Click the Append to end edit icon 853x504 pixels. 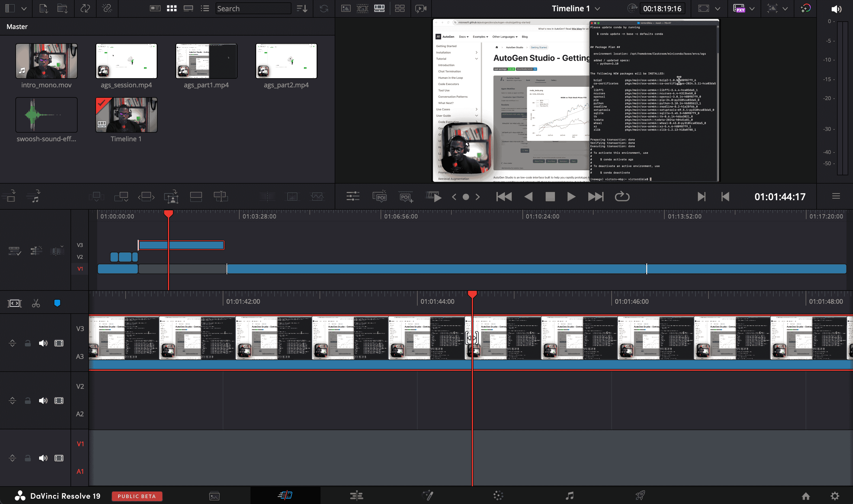[x=121, y=196]
